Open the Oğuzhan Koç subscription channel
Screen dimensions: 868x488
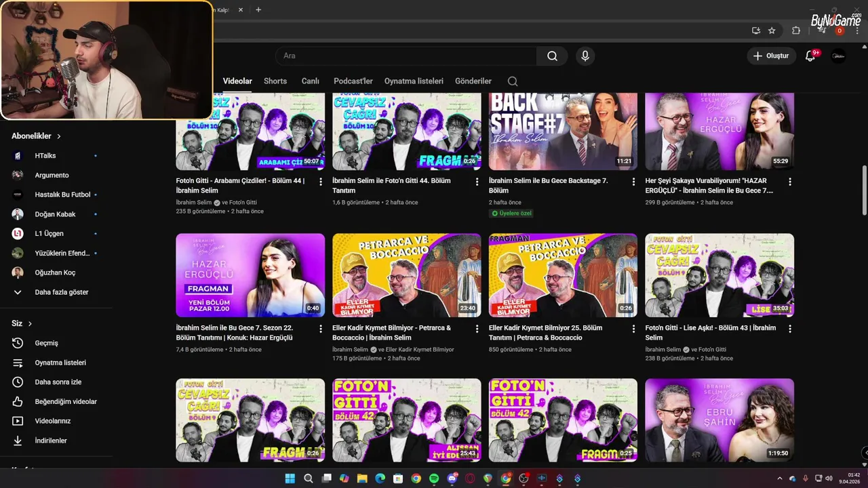click(56, 272)
